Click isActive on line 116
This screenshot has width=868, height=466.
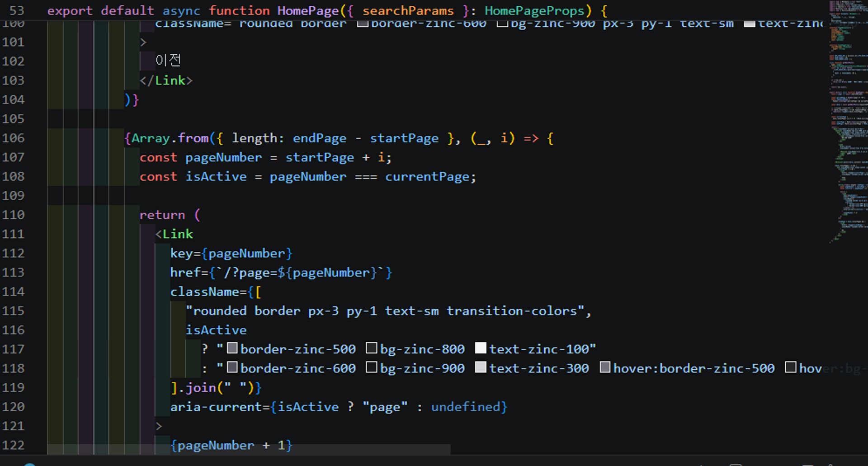tap(216, 330)
